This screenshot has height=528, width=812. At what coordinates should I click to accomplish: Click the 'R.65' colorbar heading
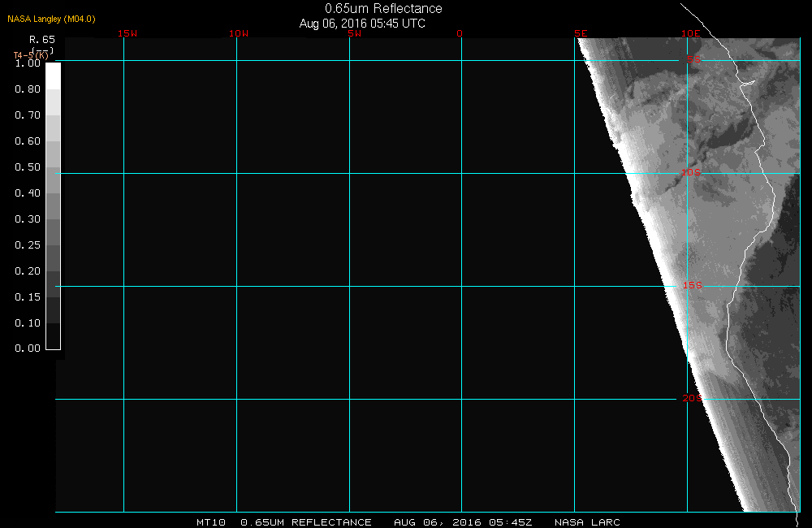click(x=42, y=40)
